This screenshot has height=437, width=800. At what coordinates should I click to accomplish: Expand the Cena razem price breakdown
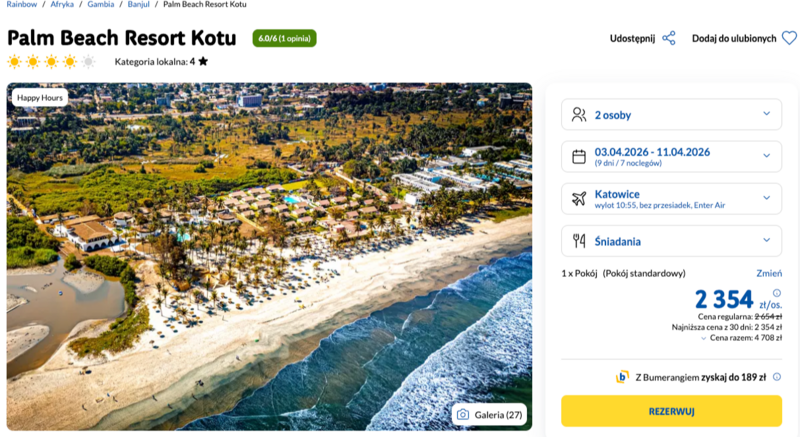tap(736, 338)
